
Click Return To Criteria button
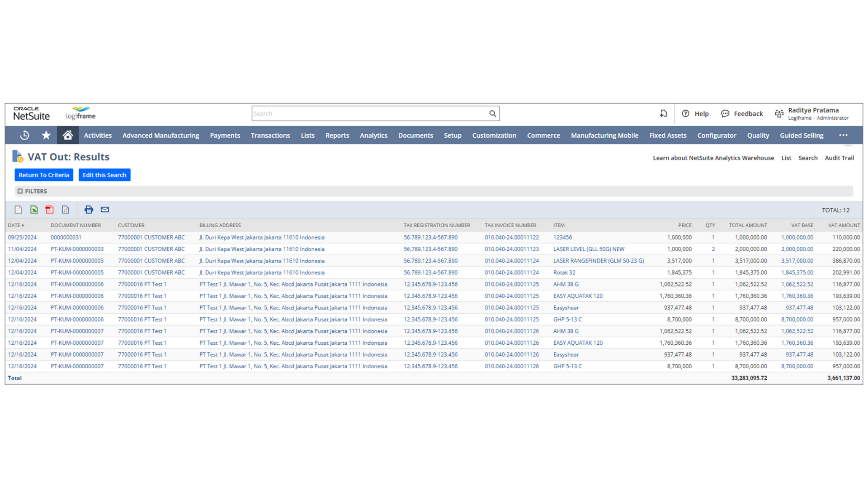[x=44, y=175]
